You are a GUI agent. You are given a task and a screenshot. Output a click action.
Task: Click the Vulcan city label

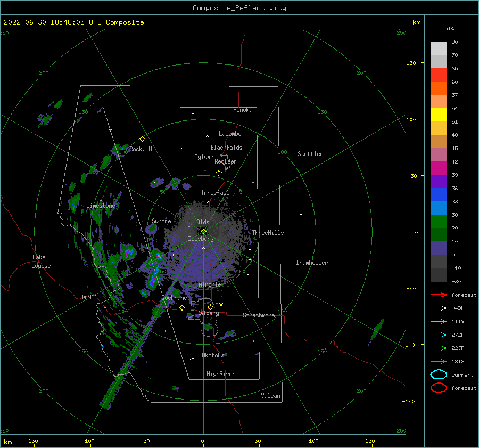pyautogui.click(x=270, y=396)
